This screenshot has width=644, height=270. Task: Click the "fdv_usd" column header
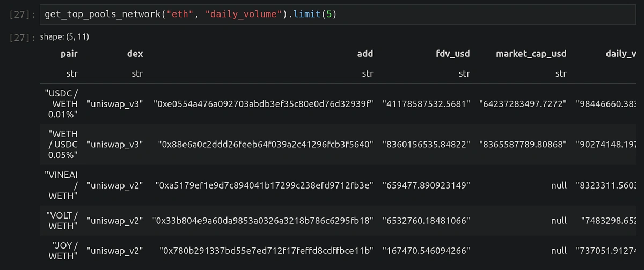coord(453,54)
